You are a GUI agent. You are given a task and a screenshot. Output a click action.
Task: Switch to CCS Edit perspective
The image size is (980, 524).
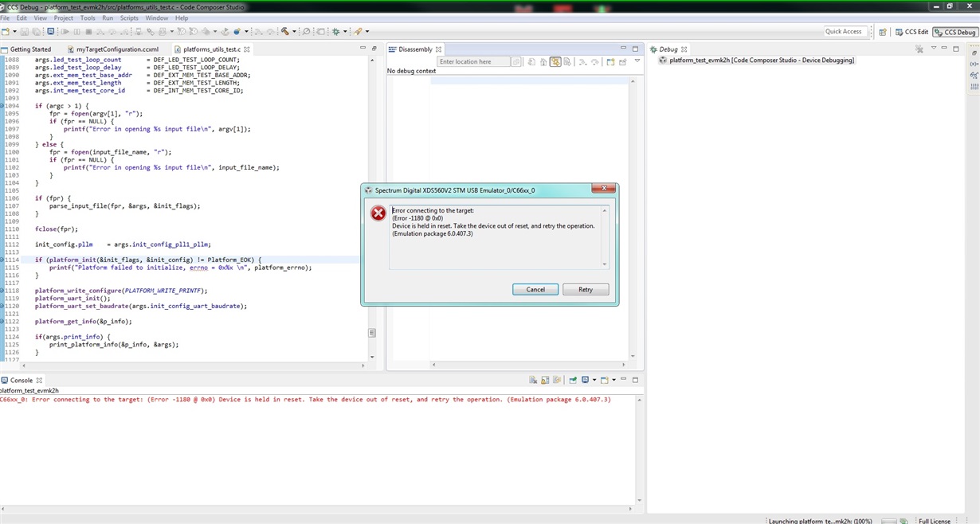click(911, 32)
